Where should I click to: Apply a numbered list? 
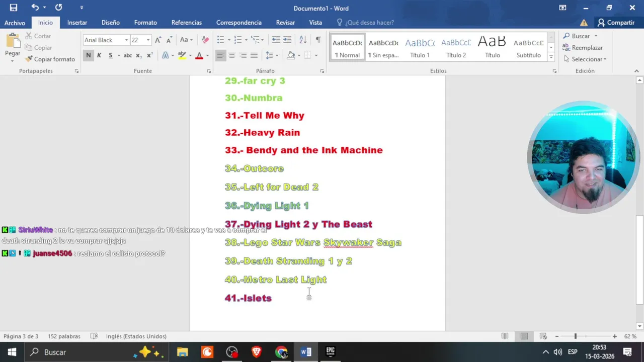click(x=238, y=40)
